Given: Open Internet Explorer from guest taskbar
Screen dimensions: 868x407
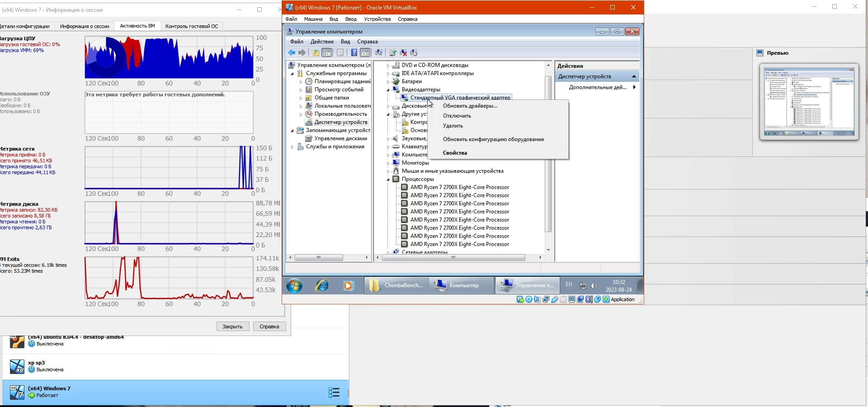Looking at the screenshot, I should [x=322, y=285].
